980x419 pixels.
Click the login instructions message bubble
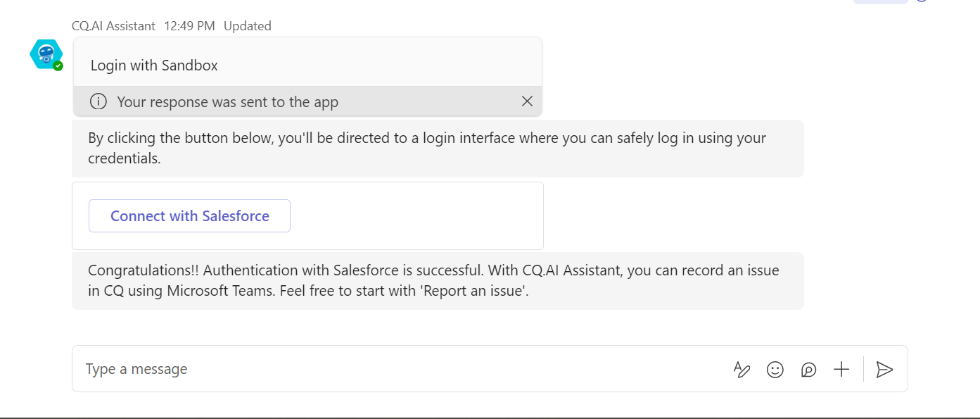(436, 148)
